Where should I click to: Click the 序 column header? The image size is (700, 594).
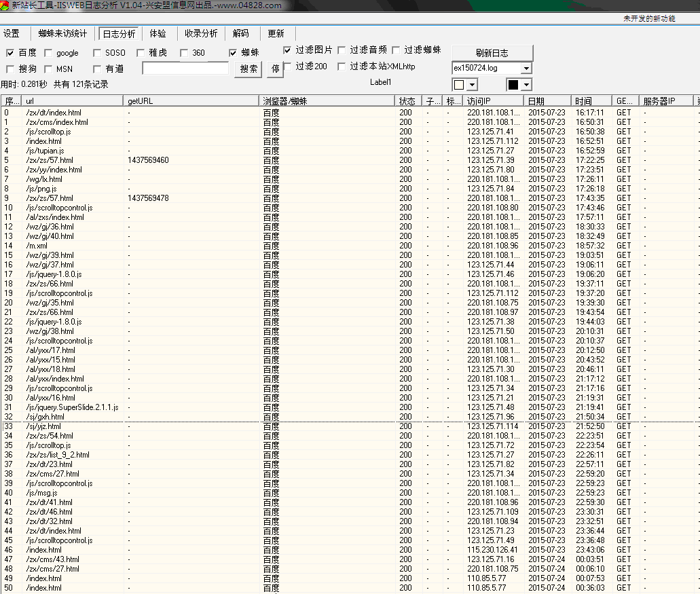pyautogui.click(x=11, y=101)
